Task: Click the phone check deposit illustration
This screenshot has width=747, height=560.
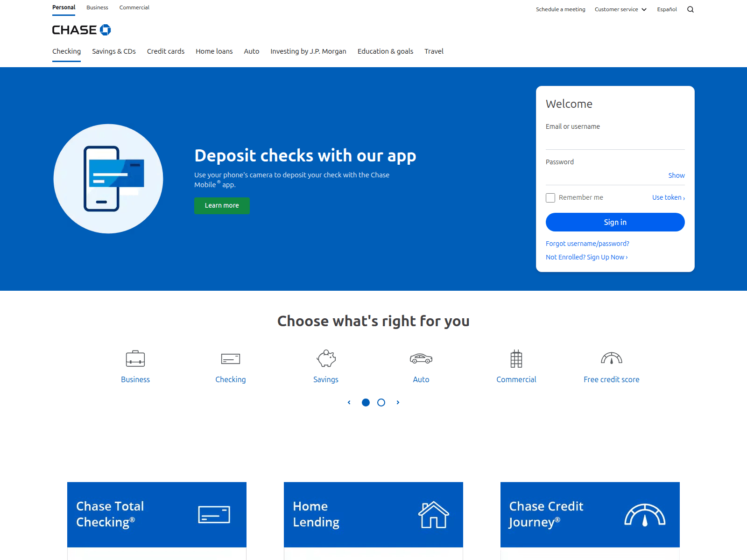Action: 108,179
